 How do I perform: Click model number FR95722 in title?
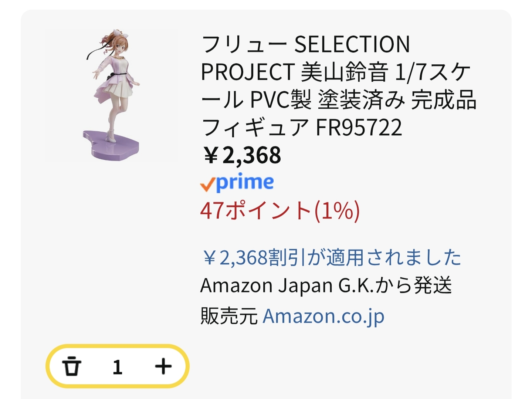coord(359,128)
